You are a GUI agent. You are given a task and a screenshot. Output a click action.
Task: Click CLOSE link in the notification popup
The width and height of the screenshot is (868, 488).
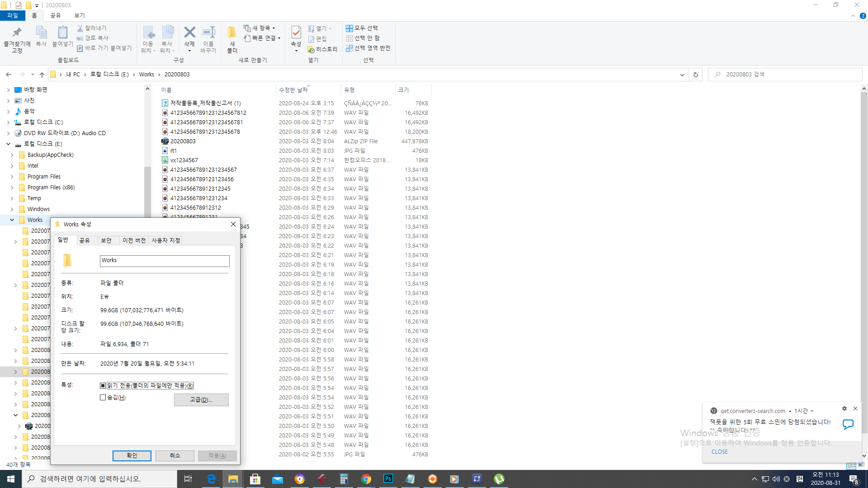719,452
